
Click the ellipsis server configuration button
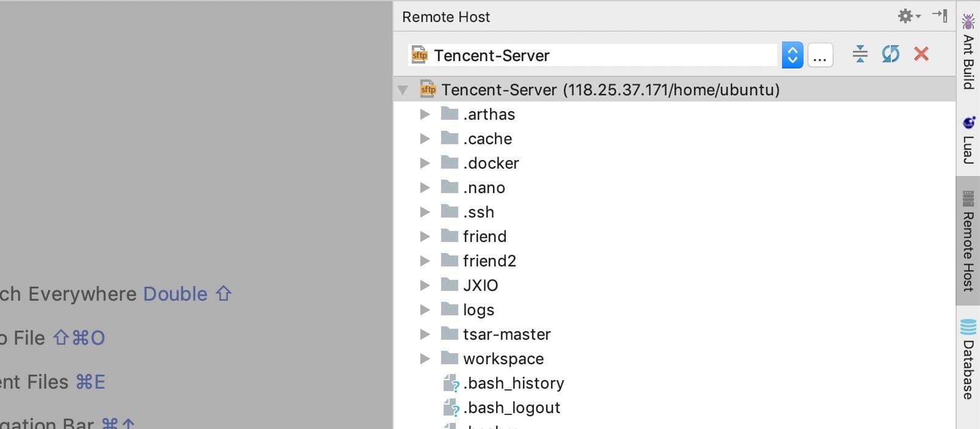coord(820,56)
